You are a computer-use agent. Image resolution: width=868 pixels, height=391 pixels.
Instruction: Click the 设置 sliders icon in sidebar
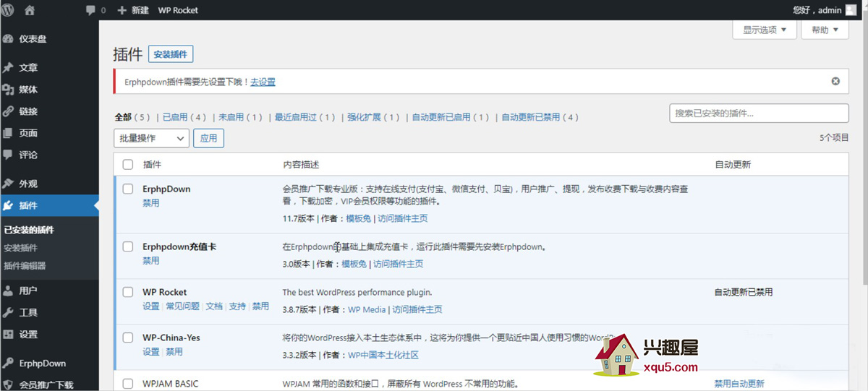(x=8, y=335)
